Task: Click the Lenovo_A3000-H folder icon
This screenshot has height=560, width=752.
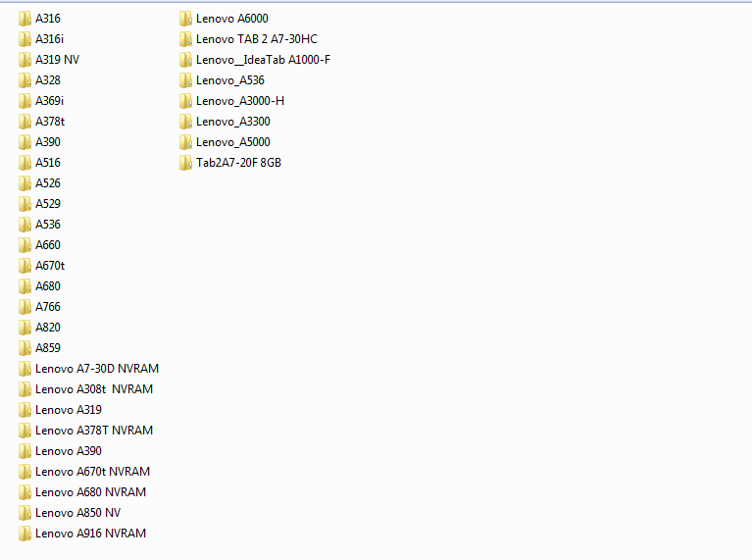Action: coord(185,101)
